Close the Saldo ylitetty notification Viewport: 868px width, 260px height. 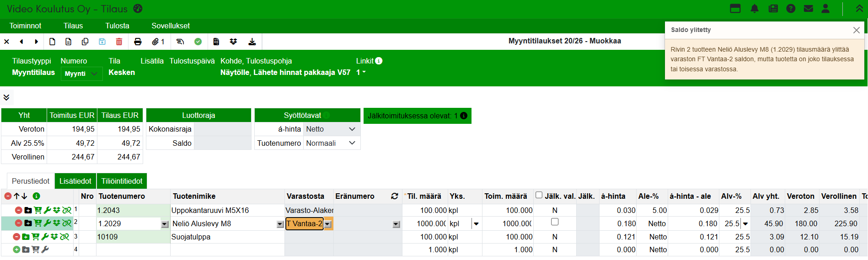(856, 30)
